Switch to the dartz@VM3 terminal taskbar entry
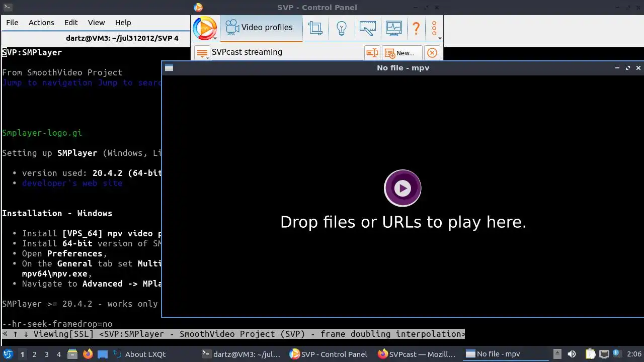 tap(242, 354)
